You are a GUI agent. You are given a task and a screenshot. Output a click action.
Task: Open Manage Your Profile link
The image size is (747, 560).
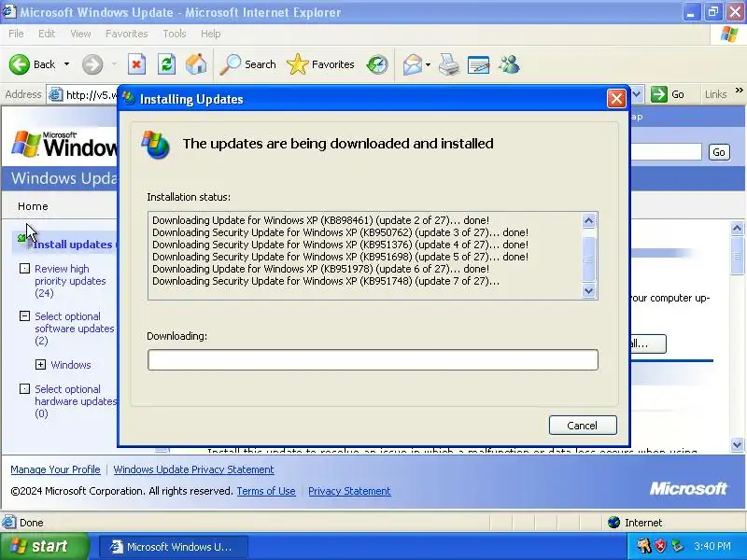pos(55,469)
